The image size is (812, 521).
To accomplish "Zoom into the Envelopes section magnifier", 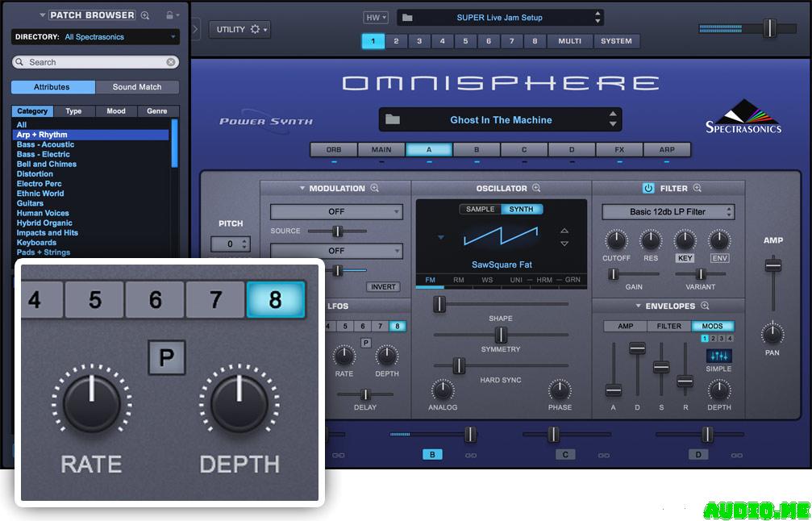I will 705,306.
